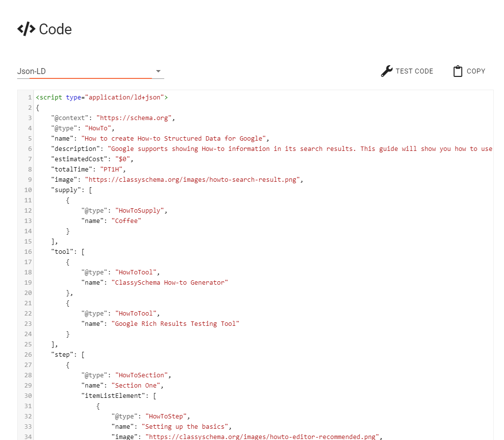Click the "application/ld+json" attribute value
The image size is (504, 440).
click(125, 98)
